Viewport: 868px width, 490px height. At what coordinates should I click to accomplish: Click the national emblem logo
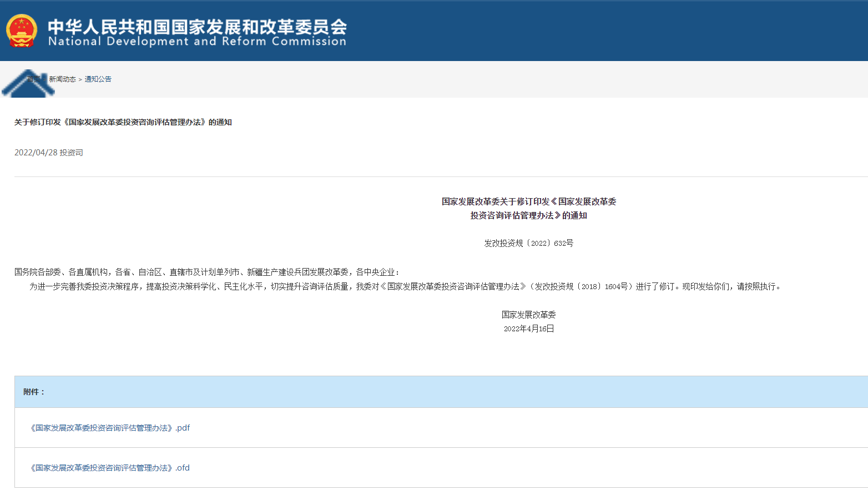point(22,31)
